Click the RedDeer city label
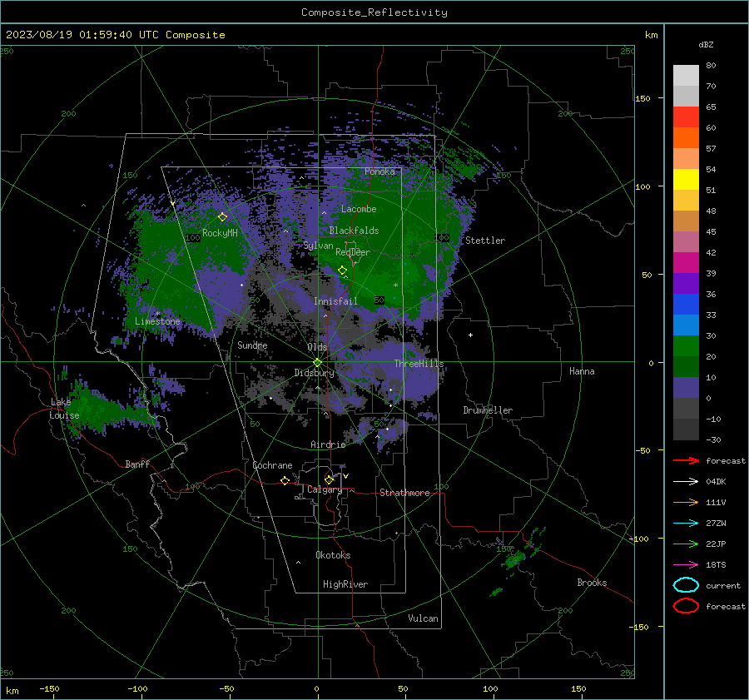Screen dimensions: 749x700 (x=353, y=252)
